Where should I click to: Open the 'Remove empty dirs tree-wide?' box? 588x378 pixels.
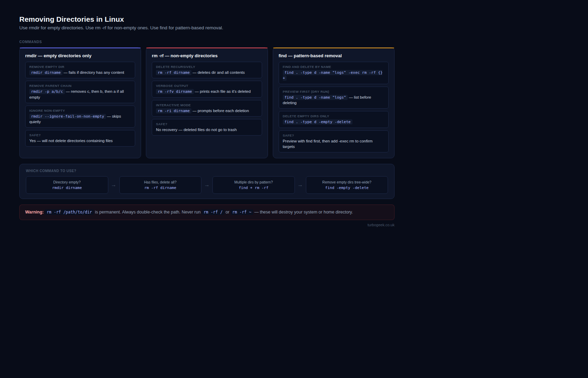[x=347, y=185]
